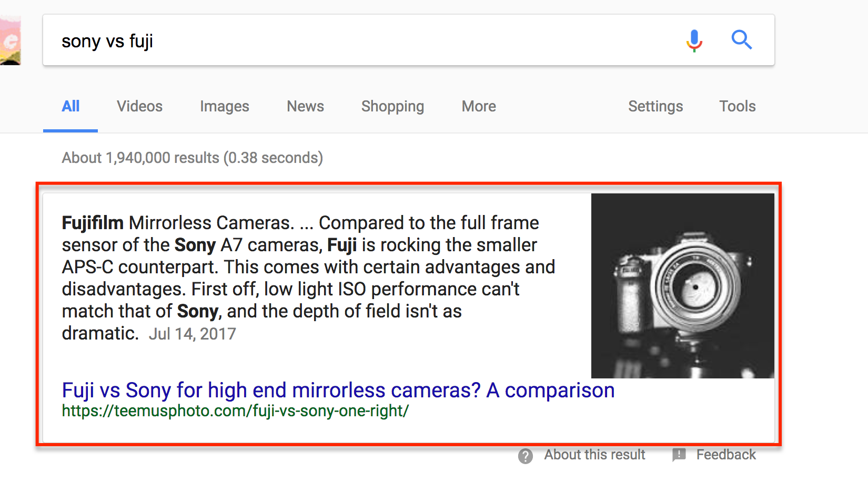Viewport: 868px width, 493px height.
Task: Click the featured snippet text starting 'Fujifilm Mirrorless Cameras'
Action: (x=308, y=278)
